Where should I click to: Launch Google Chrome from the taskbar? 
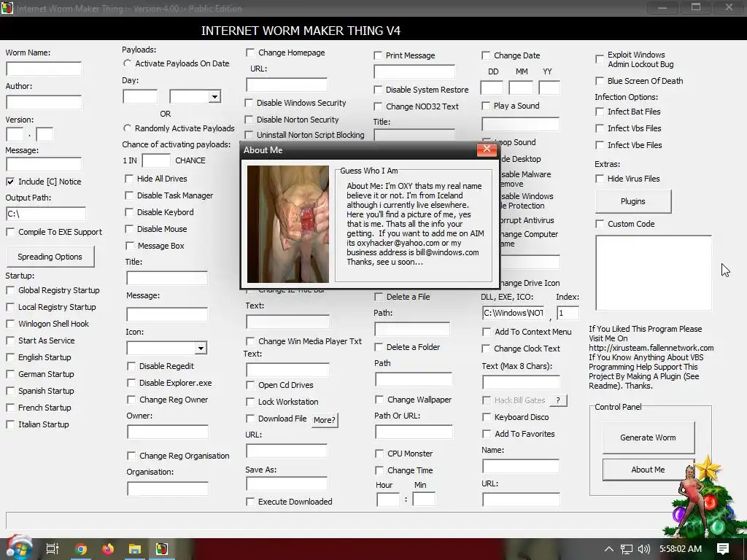point(81,549)
